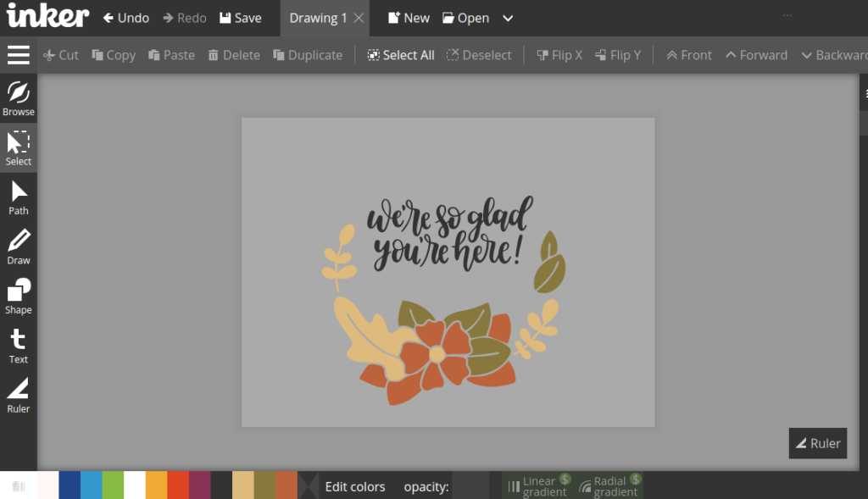Expand the Open file chevron
868x499 pixels.
(x=507, y=17)
